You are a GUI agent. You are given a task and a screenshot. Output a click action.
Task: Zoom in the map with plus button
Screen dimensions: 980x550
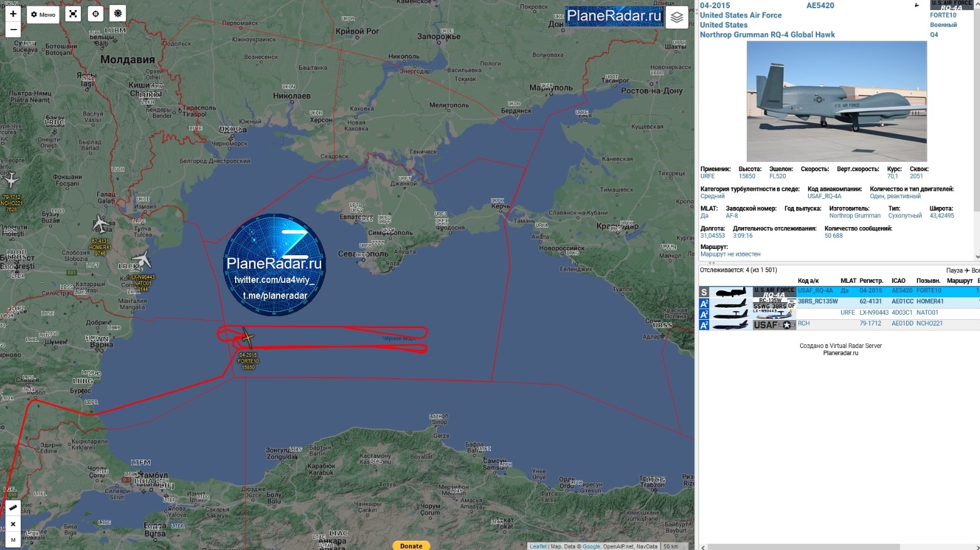tap(13, 14)
